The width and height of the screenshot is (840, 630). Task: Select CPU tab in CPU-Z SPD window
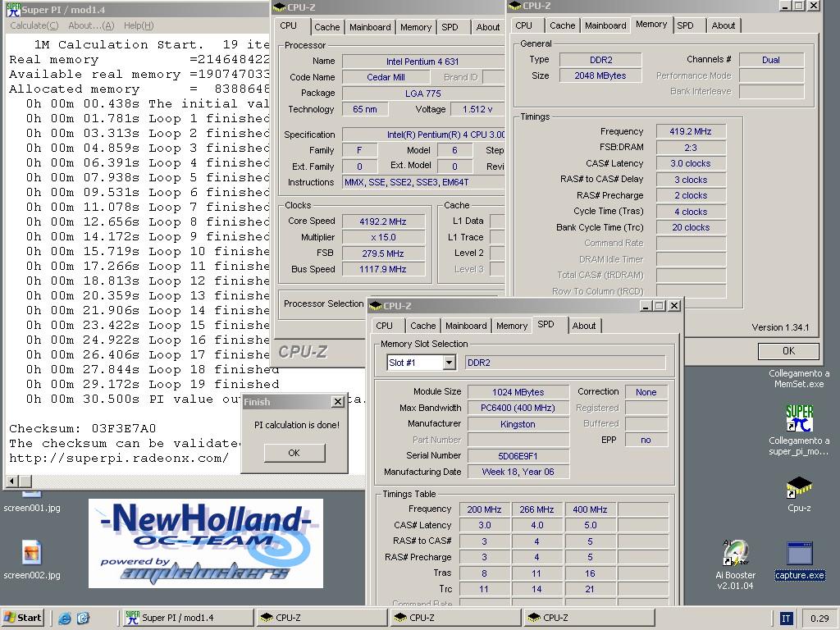[384, 326]
